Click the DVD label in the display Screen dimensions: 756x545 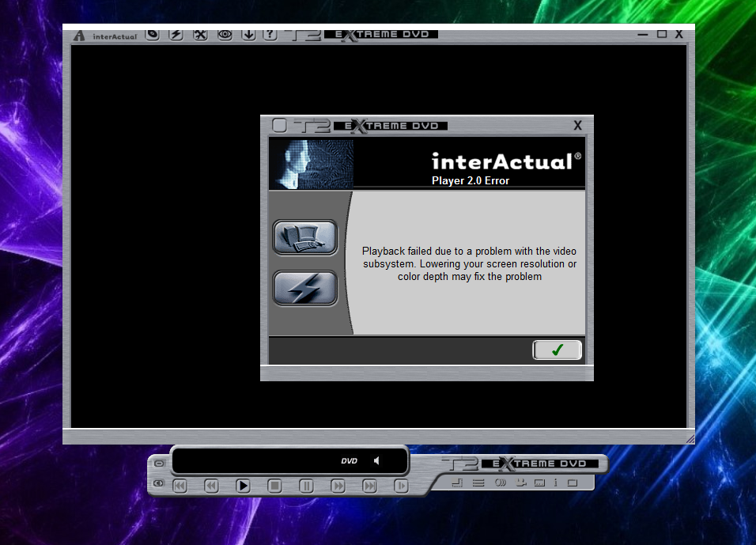click(349, 461)
